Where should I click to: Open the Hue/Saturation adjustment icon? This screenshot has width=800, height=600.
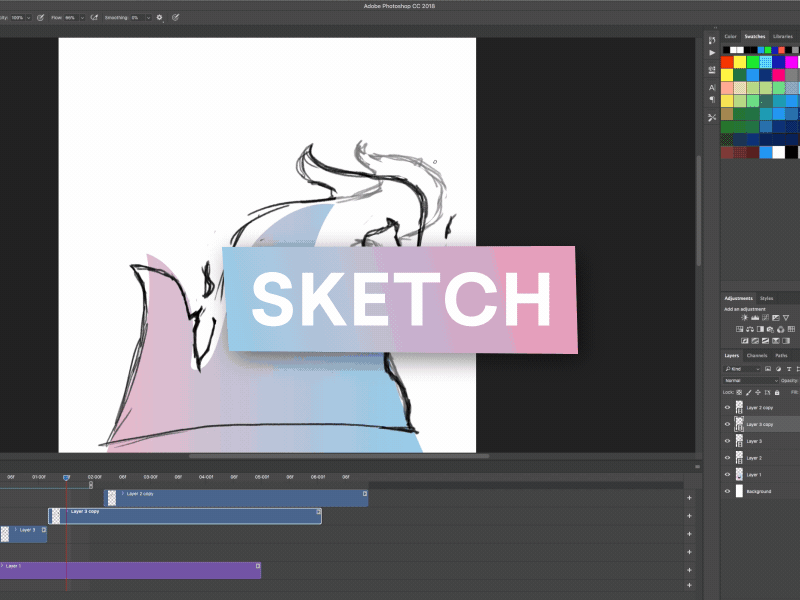pos(739,329)
